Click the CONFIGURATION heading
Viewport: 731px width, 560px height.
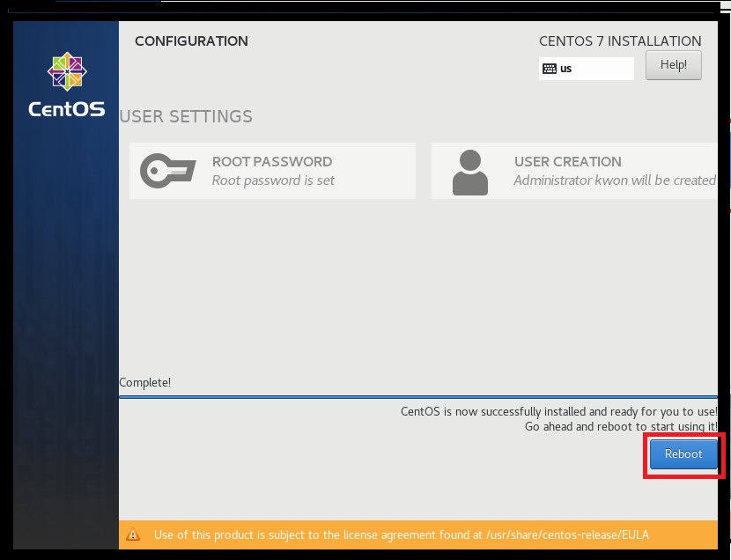(191, 41)
